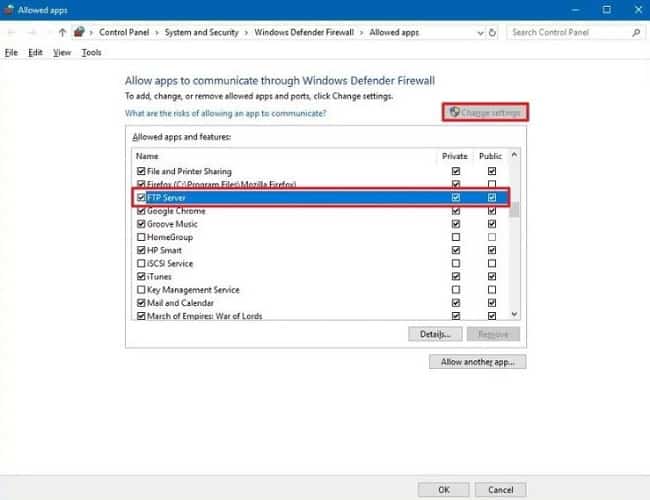Open the File menu

point(12,52)
